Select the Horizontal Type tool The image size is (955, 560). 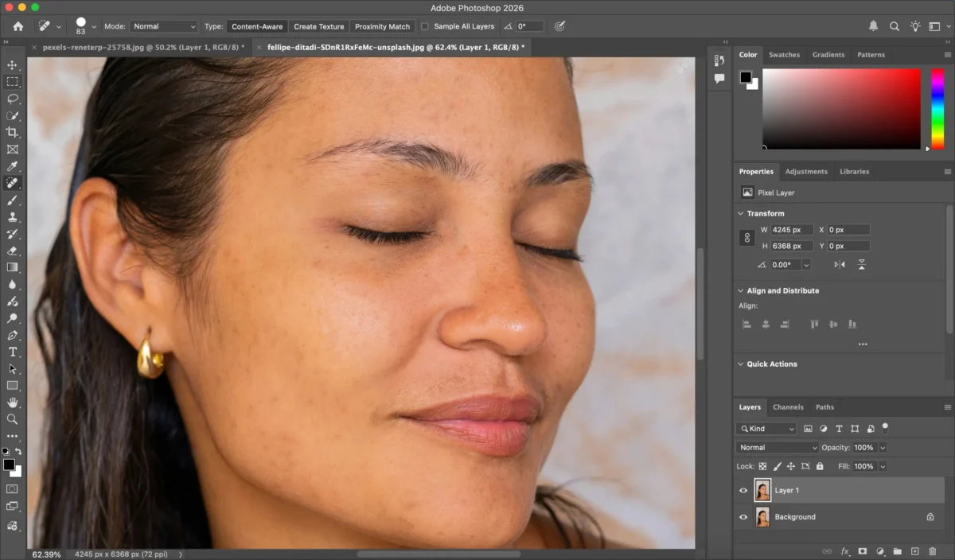(12, 352)
